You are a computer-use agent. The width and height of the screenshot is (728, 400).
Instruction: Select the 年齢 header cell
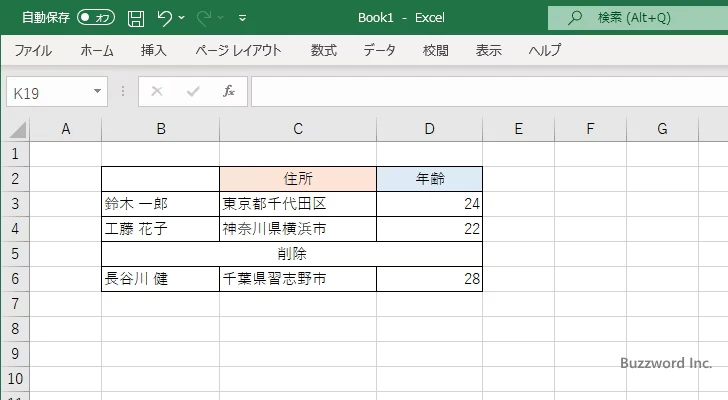(429, 179)
